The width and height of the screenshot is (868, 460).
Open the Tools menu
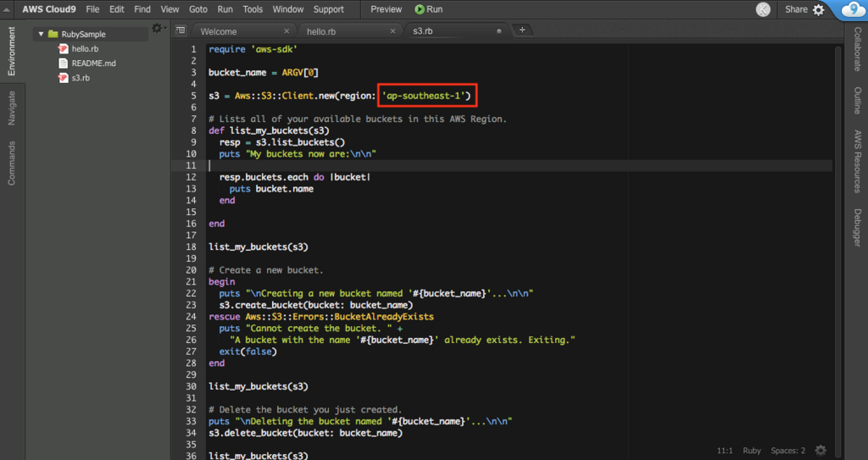[x=253, y=9]
